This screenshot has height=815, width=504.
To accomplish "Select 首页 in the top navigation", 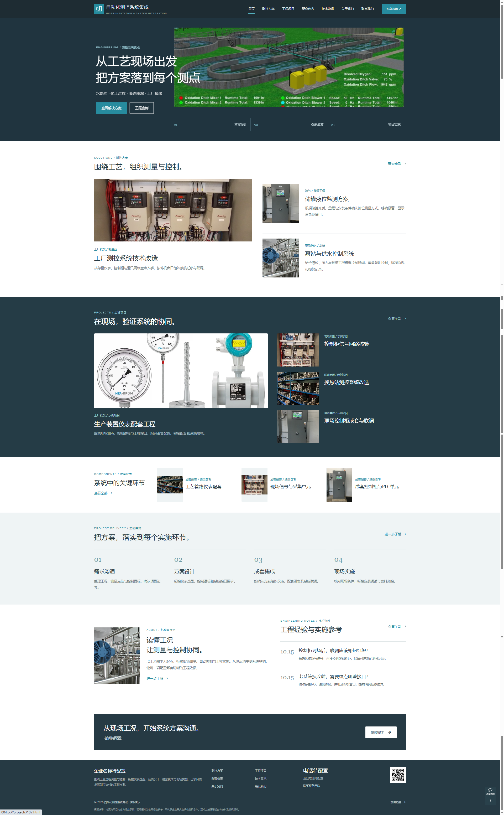I will tap(251, 9).
